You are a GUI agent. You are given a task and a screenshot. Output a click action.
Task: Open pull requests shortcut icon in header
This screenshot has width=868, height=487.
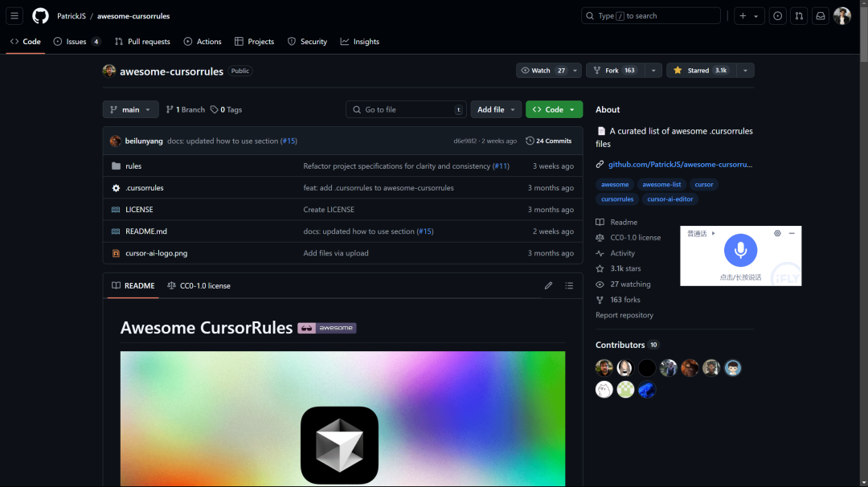[x=799, y=16]
